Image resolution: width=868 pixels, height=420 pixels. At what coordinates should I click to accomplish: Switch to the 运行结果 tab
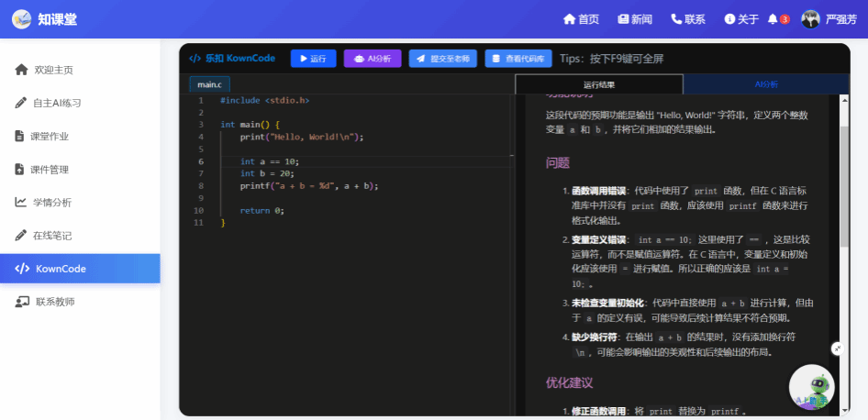[599, 84]
